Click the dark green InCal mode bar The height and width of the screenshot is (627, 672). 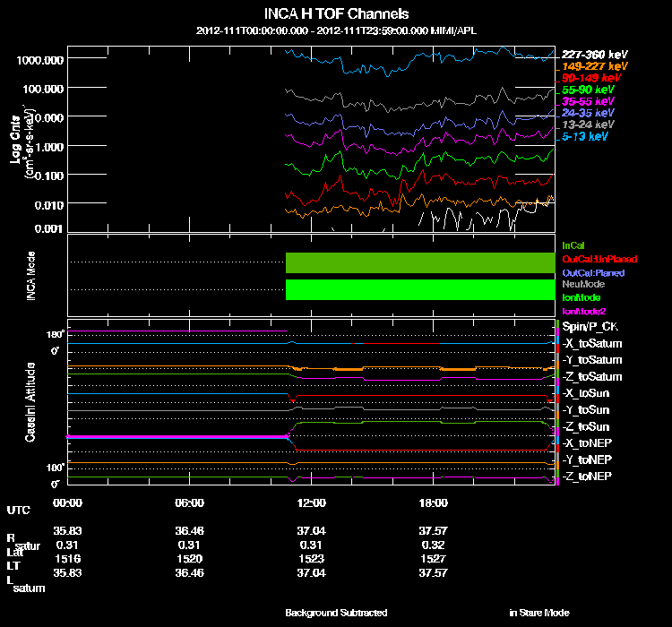tap(420, 262)
